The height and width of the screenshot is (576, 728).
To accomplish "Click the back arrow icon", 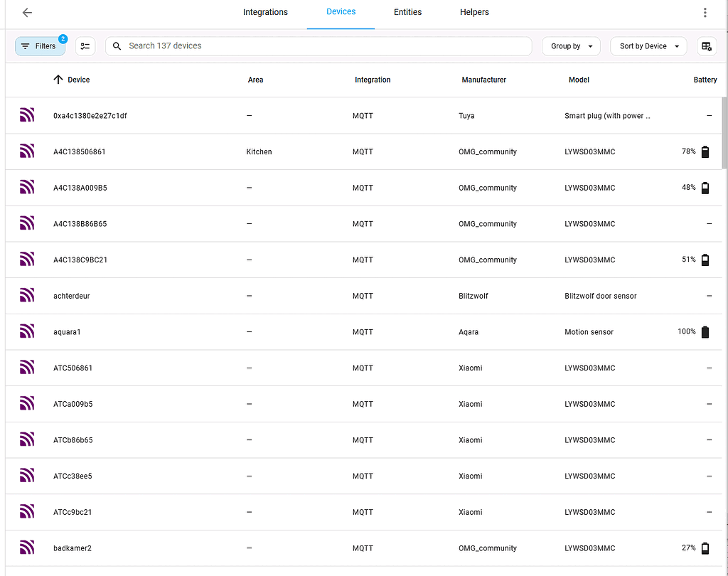I will 27,12.
